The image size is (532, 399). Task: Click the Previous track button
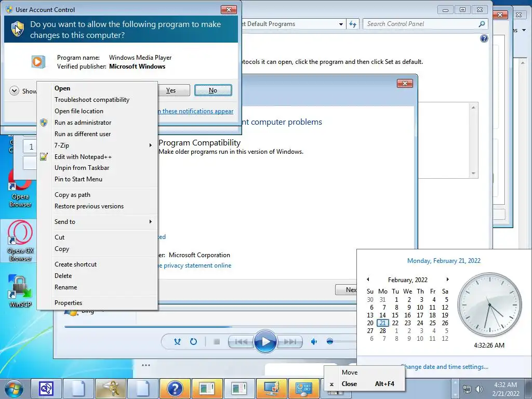tap(241, 342)
